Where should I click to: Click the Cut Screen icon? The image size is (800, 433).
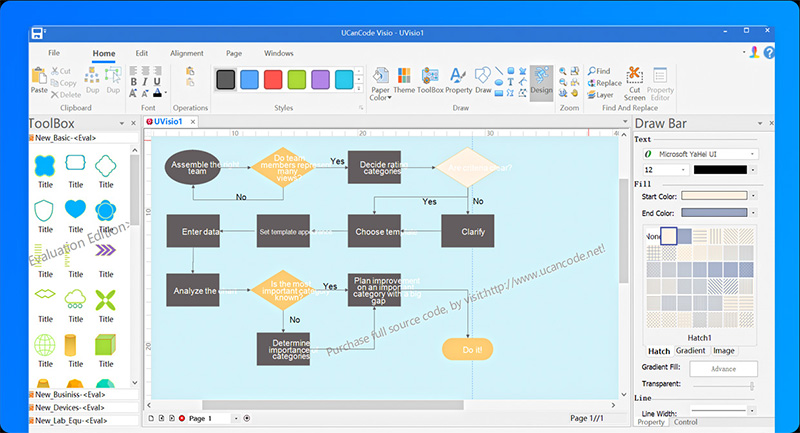click(x=634, y=84)
